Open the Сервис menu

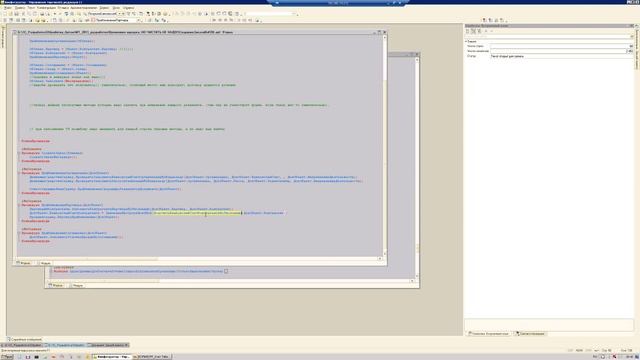(x=104, y=8)
